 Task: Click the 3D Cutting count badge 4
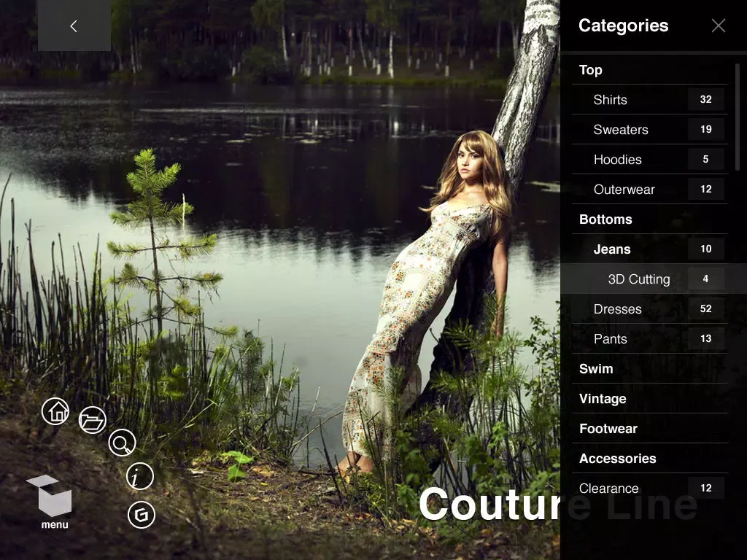(x=706, y=279)
